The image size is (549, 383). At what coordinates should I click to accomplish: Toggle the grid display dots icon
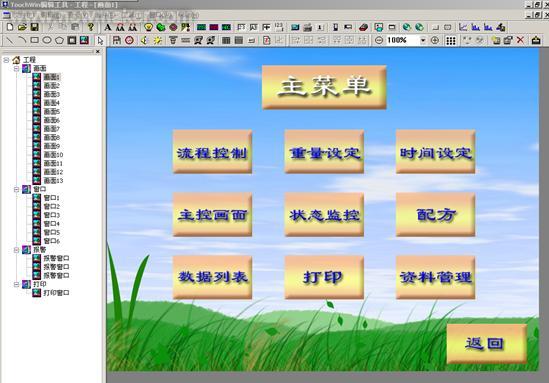click(451, 41)
